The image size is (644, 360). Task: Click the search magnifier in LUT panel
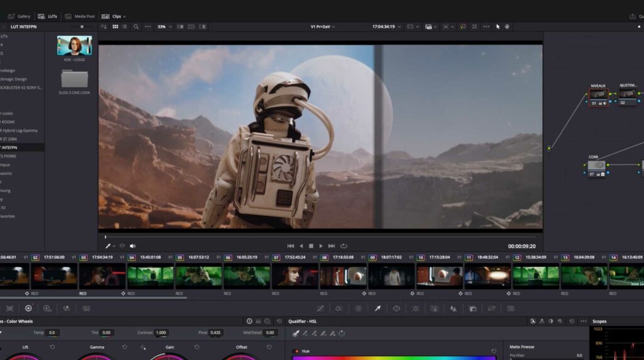pyautogui.click(x=136, y=27)
